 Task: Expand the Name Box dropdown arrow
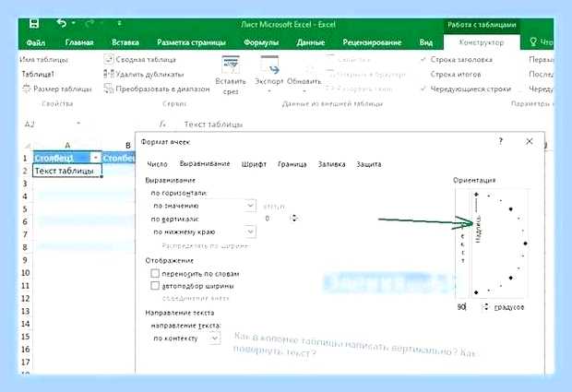coord(78,124)
